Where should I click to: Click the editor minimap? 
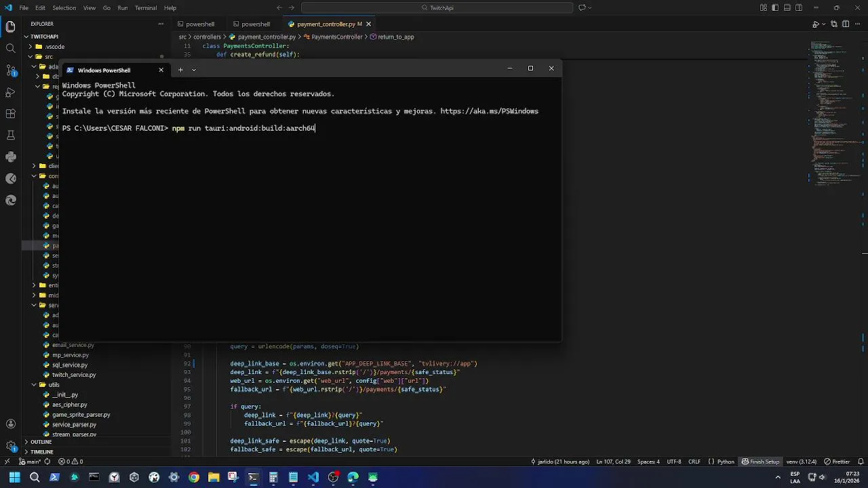(834, 112)
